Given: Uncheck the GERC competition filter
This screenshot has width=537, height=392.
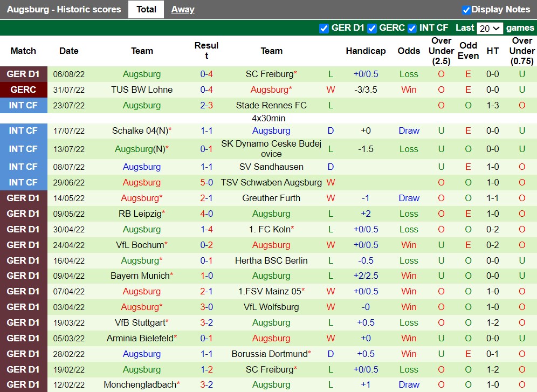Looking at the screenshot, I should pos(372,28).
